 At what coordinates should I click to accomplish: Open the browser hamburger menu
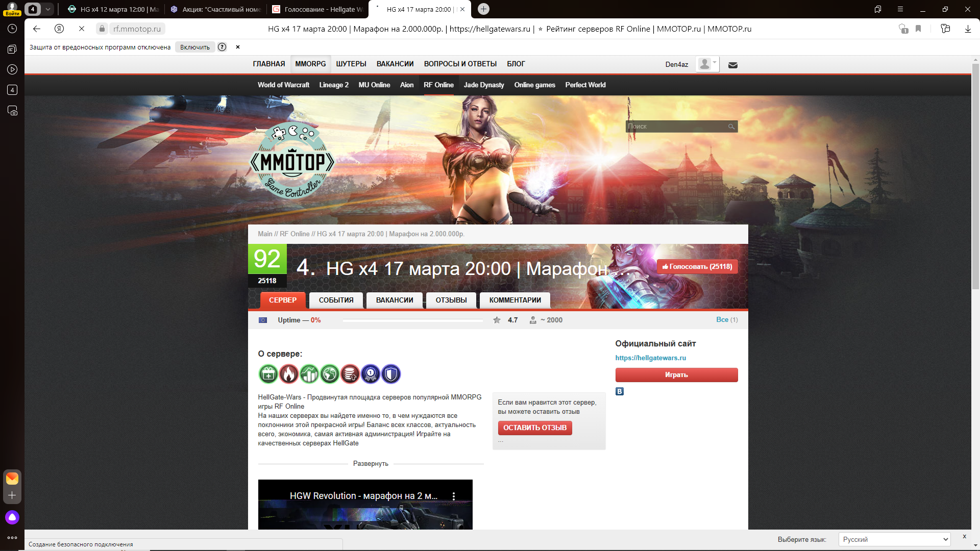click(x=900, y=9)
